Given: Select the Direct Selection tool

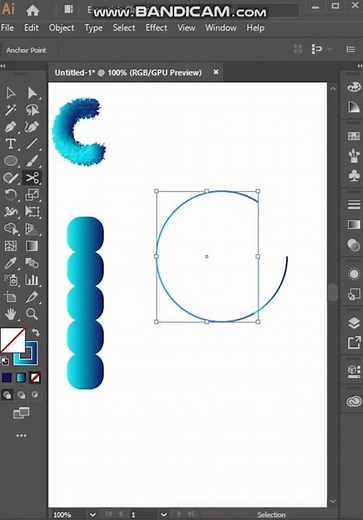Looking at the screenshot, I should (x=32, y=93).
